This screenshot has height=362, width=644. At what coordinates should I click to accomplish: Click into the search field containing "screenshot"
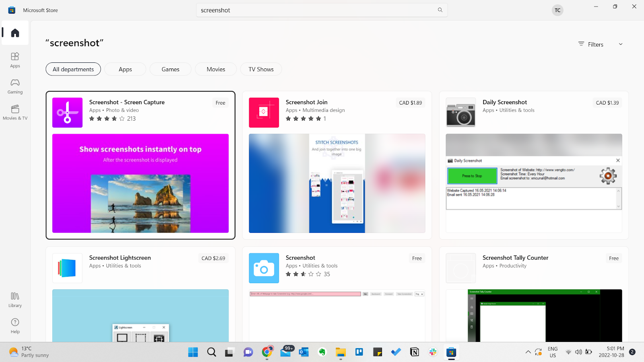click(322, 10)
